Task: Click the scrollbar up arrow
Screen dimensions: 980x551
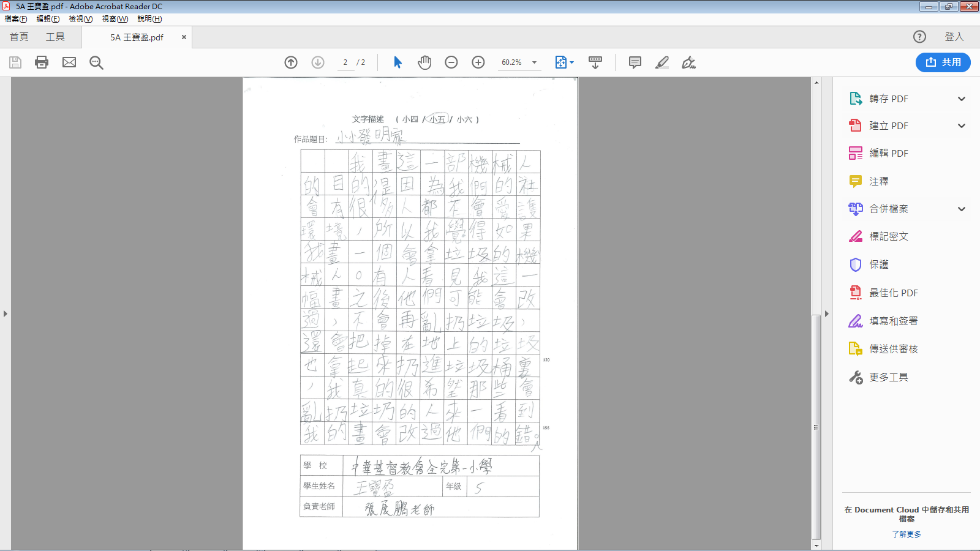Action: [x=816, y=82]
